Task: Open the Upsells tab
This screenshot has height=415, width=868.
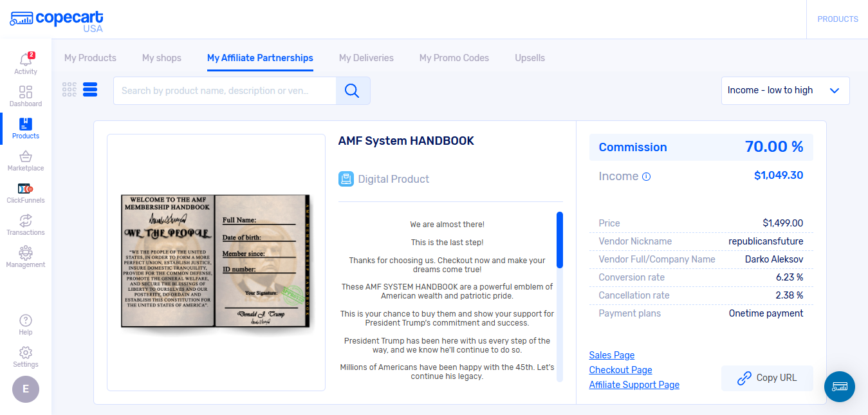Action: click(530, 58)
